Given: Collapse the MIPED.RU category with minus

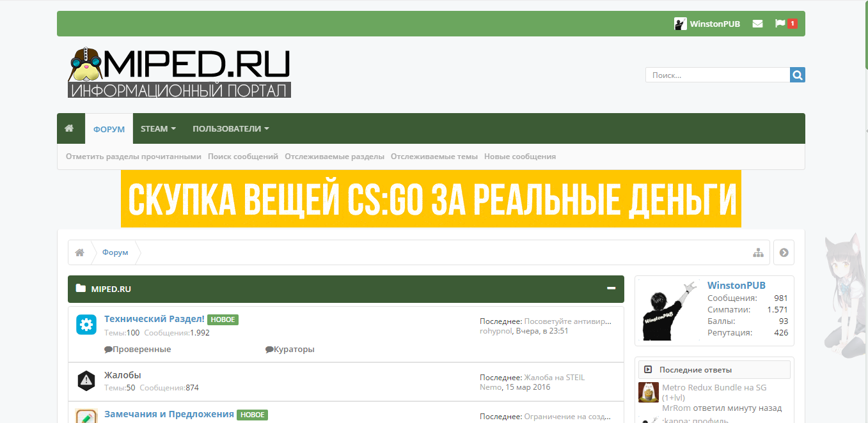Looking at the screenshot, I should click(x=612, y=288).
